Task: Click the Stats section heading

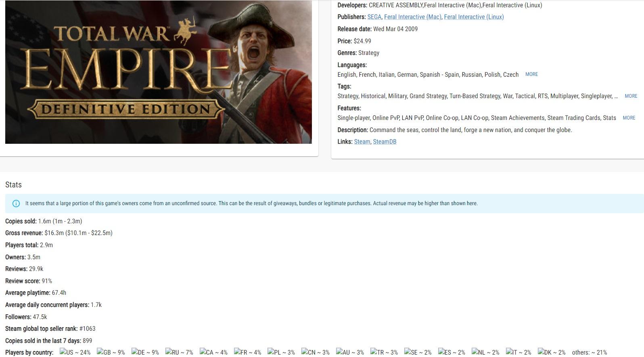Action: click(x=13, y=185)
